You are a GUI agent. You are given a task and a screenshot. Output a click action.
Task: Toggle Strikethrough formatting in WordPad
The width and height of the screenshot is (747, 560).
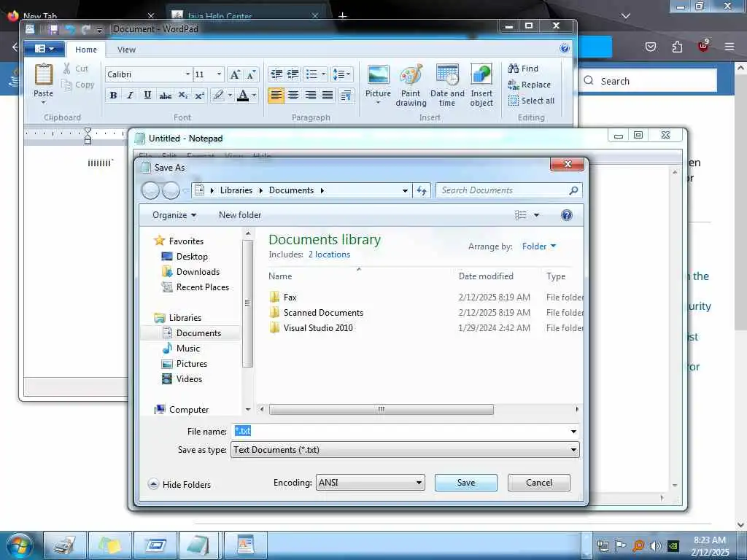165,96
